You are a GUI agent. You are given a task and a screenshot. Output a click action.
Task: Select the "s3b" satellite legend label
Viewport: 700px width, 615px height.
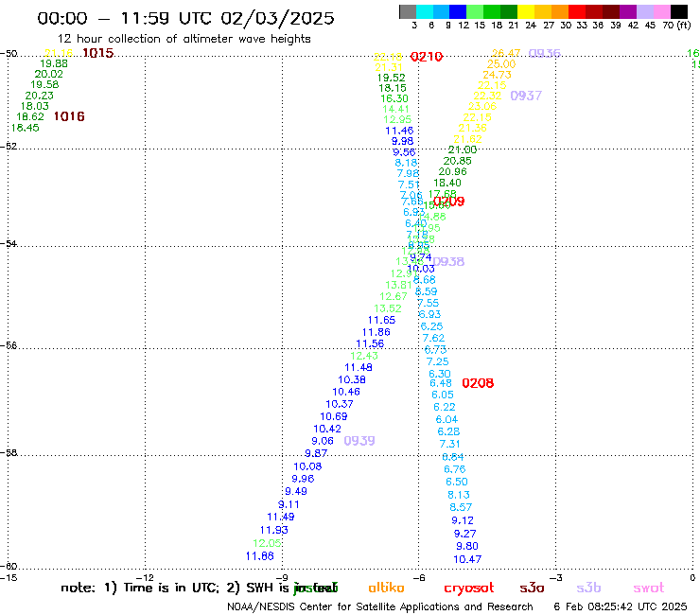tap(588, 588)
